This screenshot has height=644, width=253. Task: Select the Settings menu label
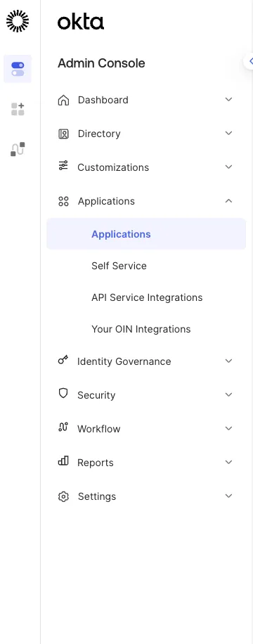[97, 496]
